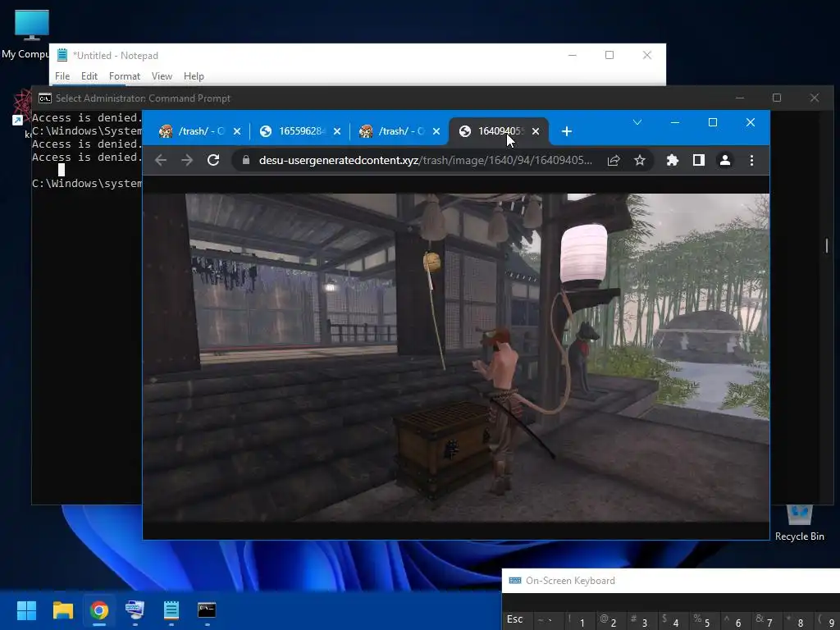This screenshot has width=840, height=630.
Task: Share this page from the address bar
Action: coord(614,160)
